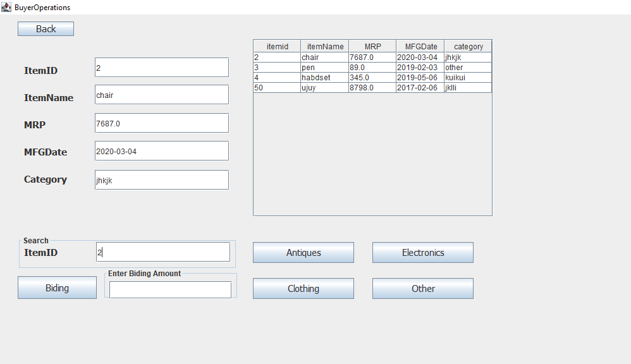This screenshot has width=631, height=364.
Task: Filter items by Electronics category
Action: (x=423, y=253)
